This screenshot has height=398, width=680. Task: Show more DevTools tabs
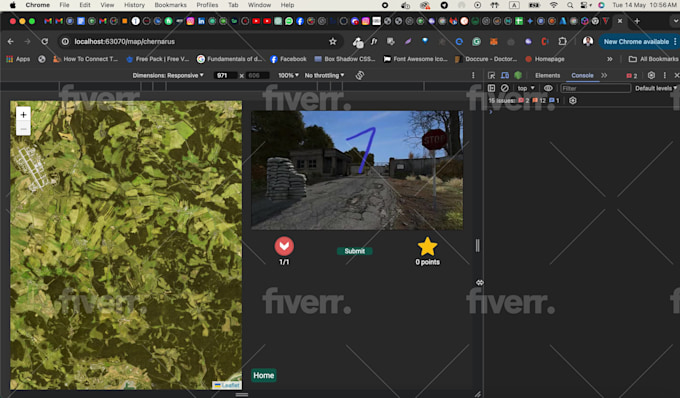coord(604,75)
